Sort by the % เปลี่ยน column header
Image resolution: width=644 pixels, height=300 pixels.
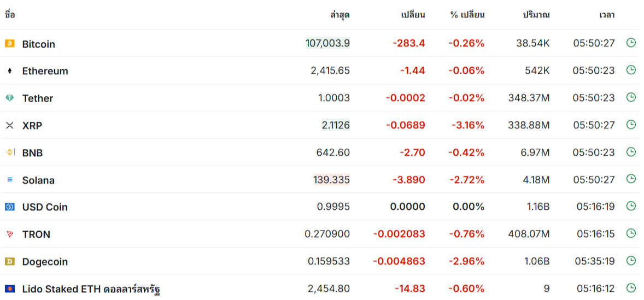tap(467, 15)
